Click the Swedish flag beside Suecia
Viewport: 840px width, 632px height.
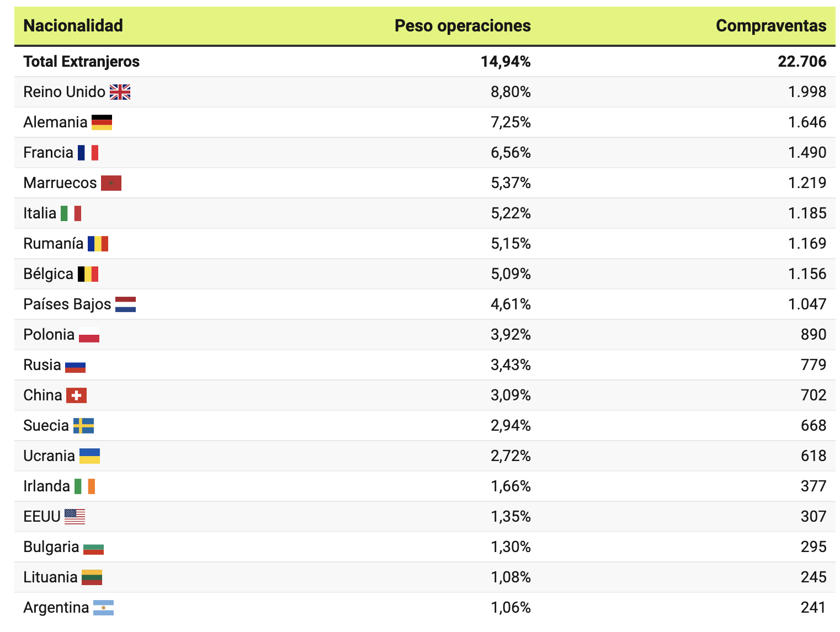(83, 426)
